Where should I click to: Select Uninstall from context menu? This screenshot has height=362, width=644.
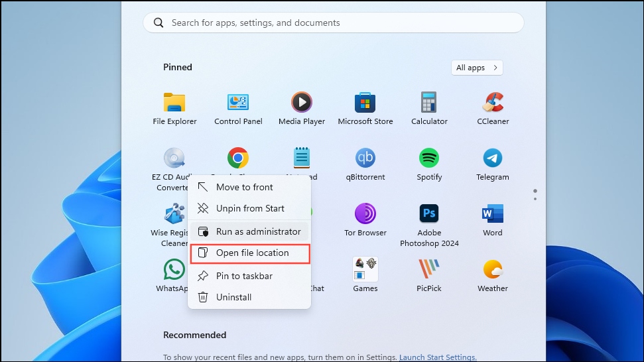tap(249, 297)
